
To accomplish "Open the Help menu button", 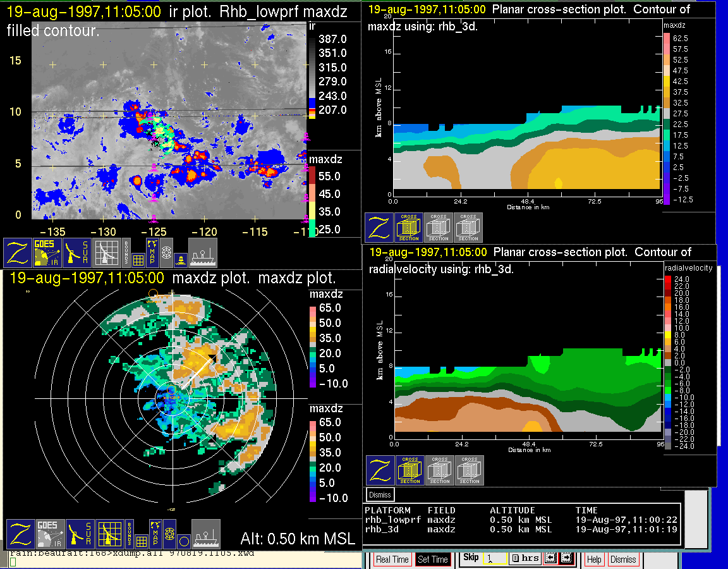I will [594, 560].
